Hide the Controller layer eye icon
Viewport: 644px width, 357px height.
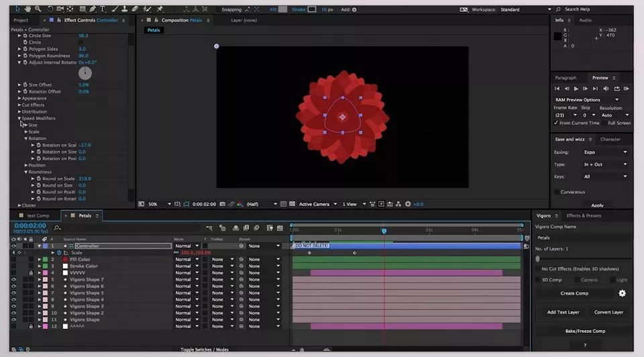click(x=13, y=246)
